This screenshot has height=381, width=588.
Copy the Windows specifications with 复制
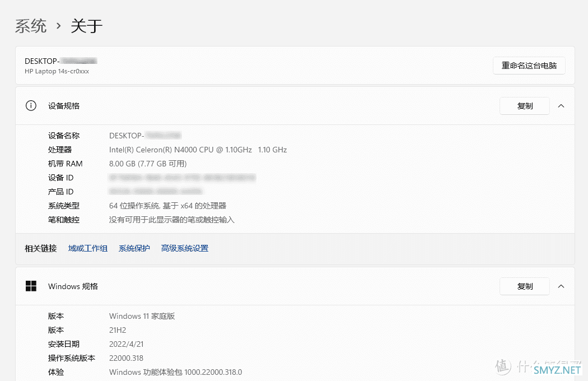click(x=525, y=286)
